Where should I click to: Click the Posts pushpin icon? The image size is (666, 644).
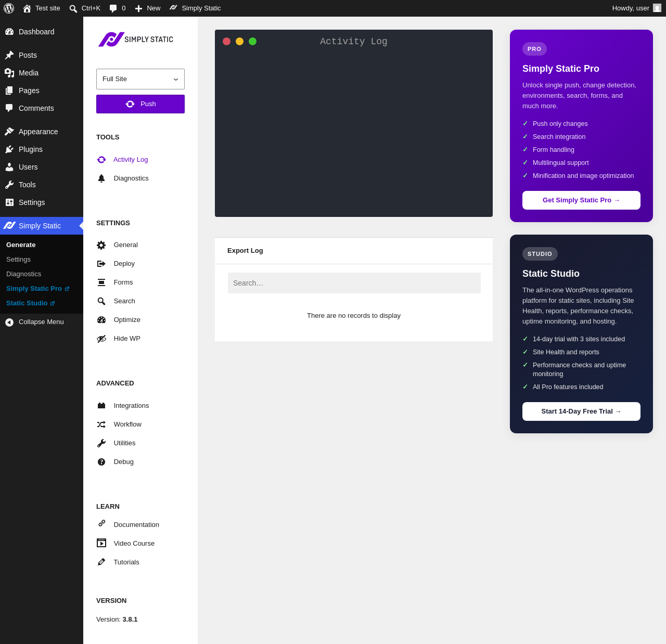[x=9, y=55]
